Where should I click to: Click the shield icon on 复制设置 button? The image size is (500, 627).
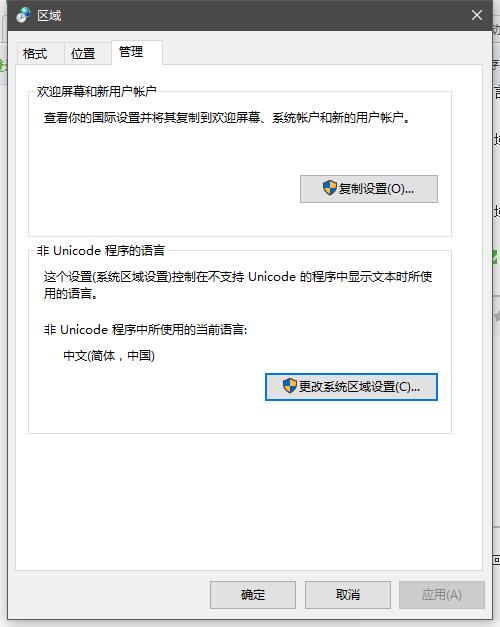tap(330, 188)
